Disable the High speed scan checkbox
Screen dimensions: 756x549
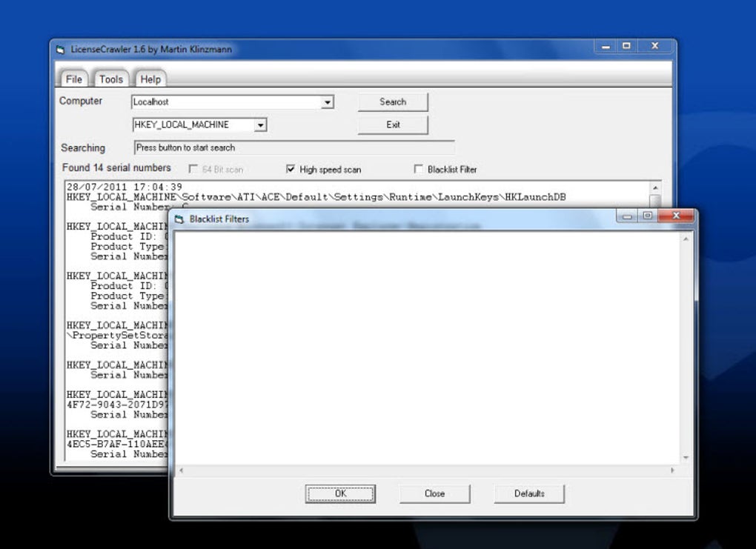[291, 169]
